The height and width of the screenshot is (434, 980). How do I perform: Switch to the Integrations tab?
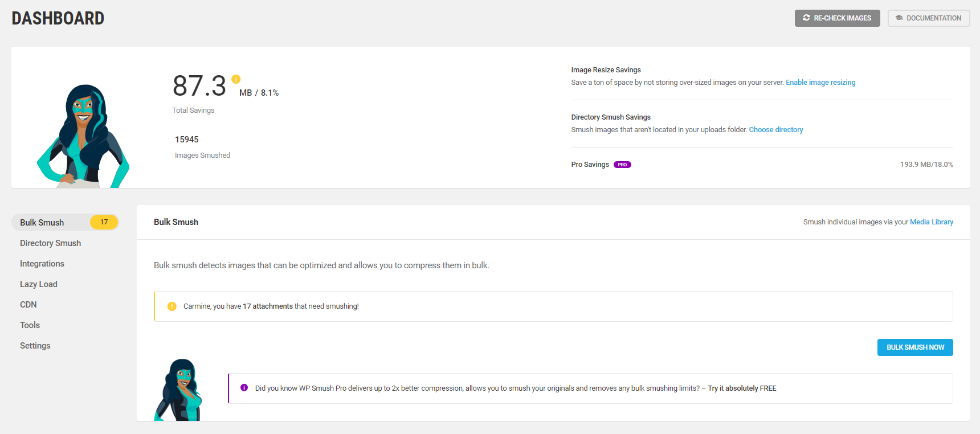(42, 264)
